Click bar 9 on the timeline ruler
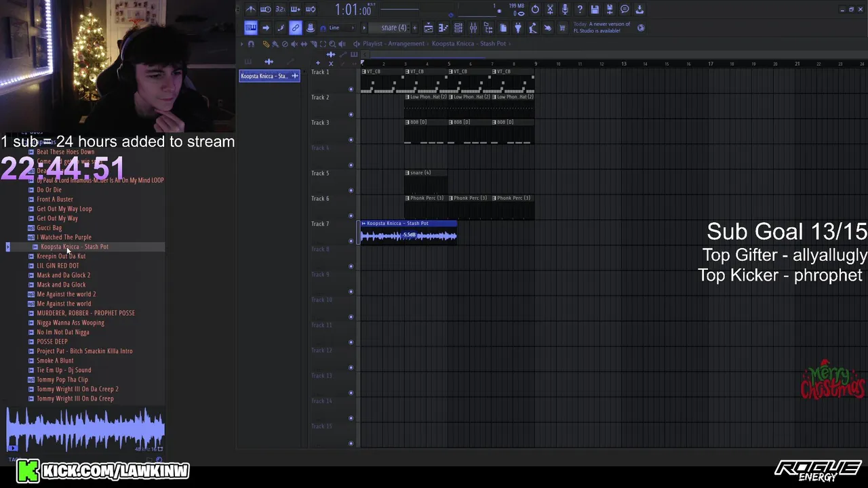 (x=536, y=64)
